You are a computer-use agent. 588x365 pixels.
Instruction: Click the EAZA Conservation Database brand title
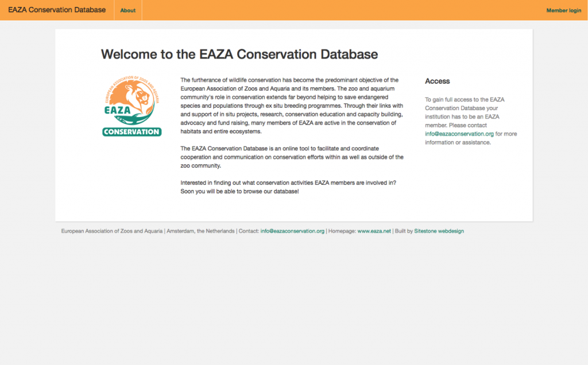coord(57,10)
